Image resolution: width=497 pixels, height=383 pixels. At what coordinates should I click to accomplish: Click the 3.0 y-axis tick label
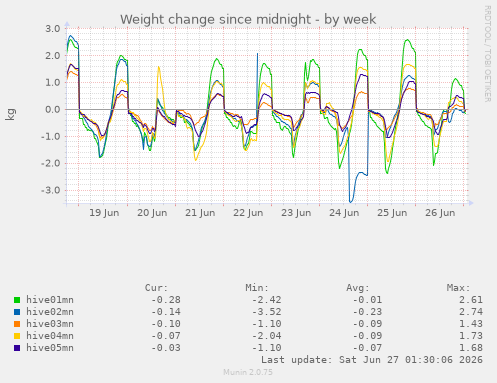click(x=53, y=29)
